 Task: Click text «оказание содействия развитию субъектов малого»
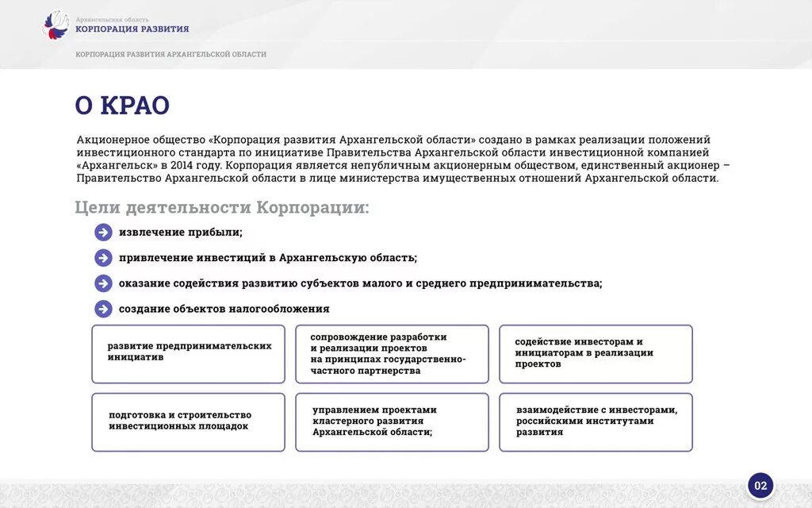tap(262, 283)
